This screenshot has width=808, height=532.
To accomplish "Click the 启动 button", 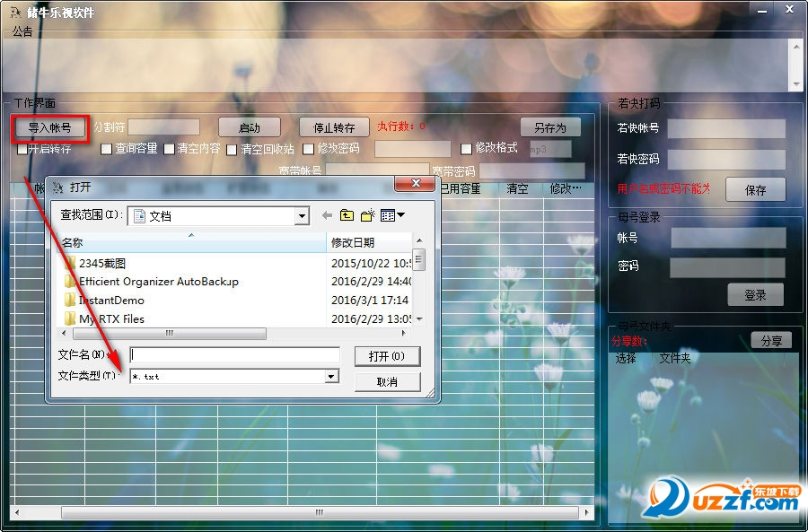I will [250, 127].
